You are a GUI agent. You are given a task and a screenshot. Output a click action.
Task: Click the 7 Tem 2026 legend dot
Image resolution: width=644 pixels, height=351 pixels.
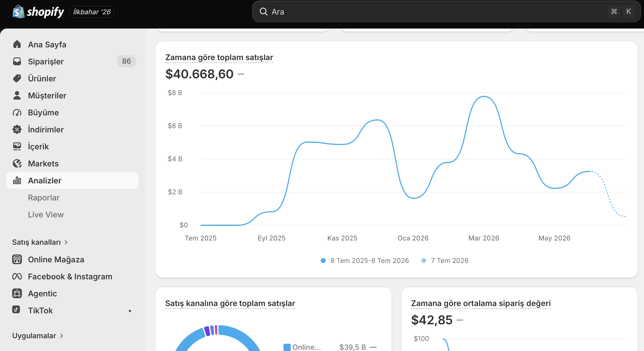tap(424, 261)
